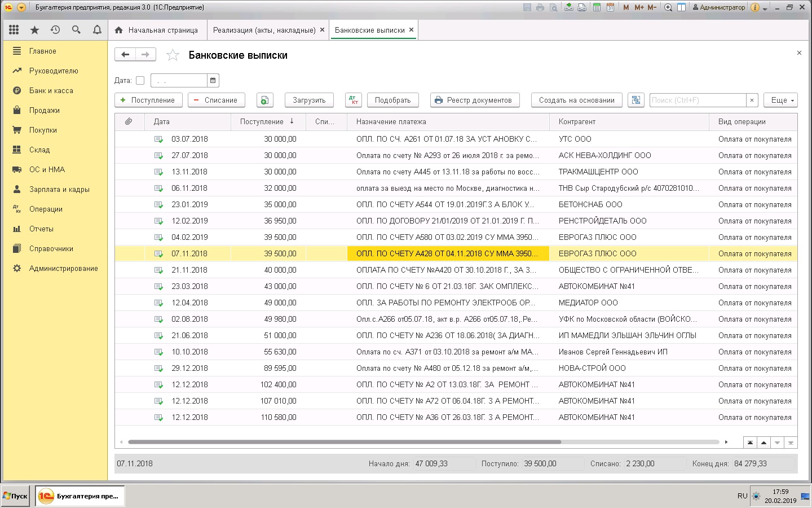Expand the Еще dropdown menu
812x508 pixels.
click(x=781, y=100)
